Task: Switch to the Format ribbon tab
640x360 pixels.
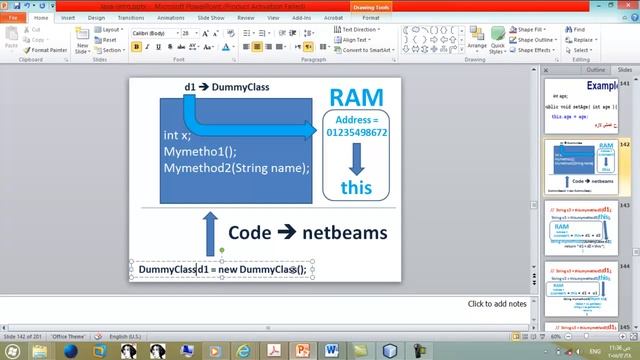Action: tap(371, 18)
